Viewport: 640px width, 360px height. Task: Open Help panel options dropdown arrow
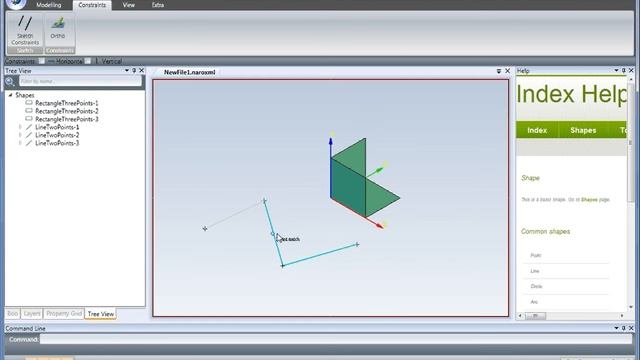click(x=616, y=71)
